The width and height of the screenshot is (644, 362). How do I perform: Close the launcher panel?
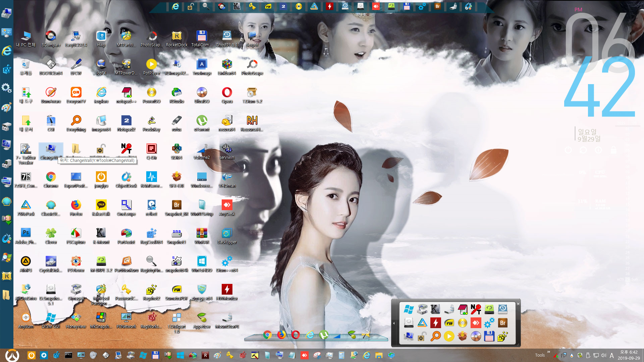[518, 304]
